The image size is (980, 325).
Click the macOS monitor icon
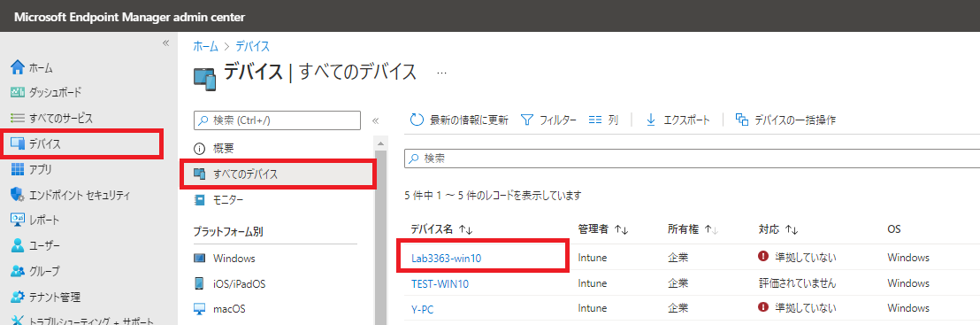(199, 309)
